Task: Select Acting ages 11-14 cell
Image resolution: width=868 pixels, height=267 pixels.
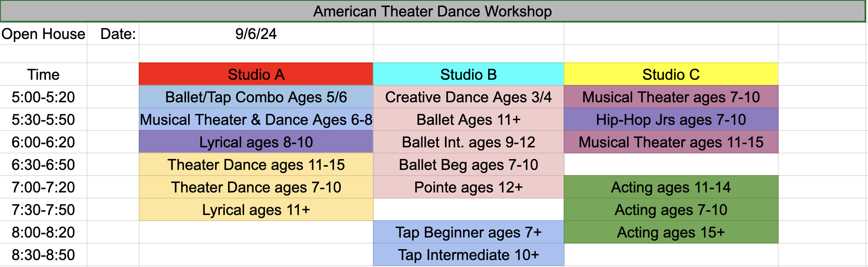Action: (671, 187)
